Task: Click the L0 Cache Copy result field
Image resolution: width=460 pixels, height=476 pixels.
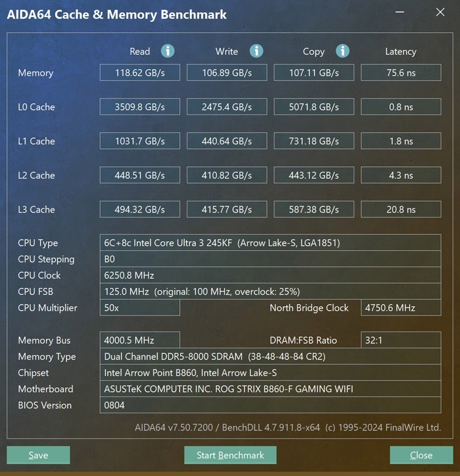Action: pos(314,106)
